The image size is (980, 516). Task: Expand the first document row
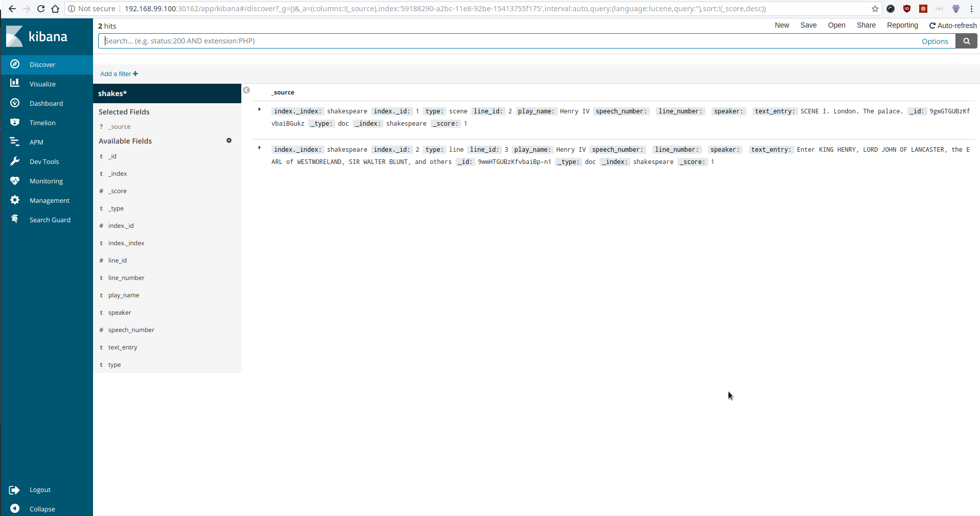[x=260, y=109]
